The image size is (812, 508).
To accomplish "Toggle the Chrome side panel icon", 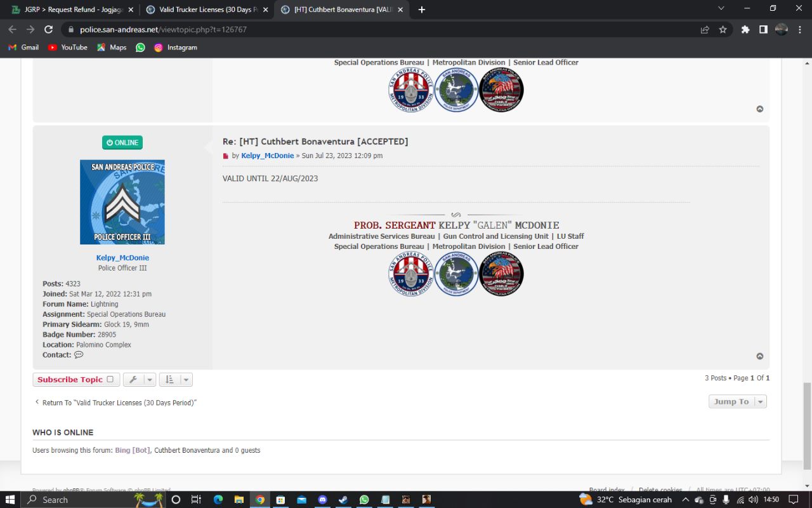I will click(763, 29).
